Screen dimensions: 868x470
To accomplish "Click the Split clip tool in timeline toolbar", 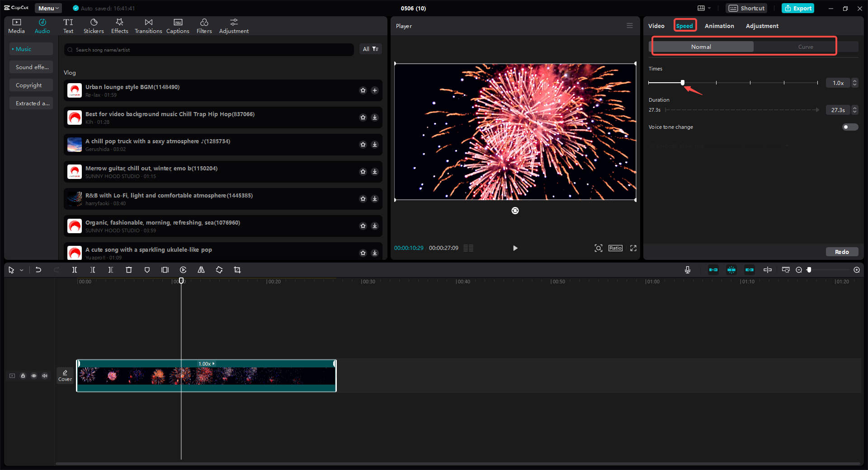I will point(75,270).
